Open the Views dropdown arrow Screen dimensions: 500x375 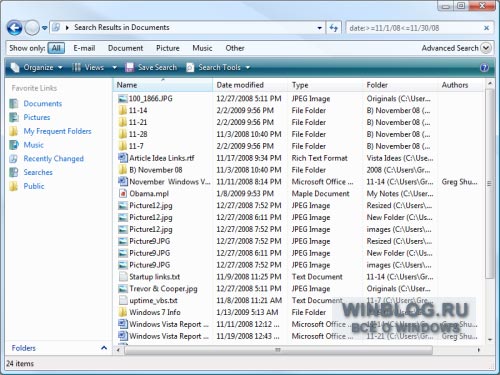pyautogui.click(x=115, y=68)
